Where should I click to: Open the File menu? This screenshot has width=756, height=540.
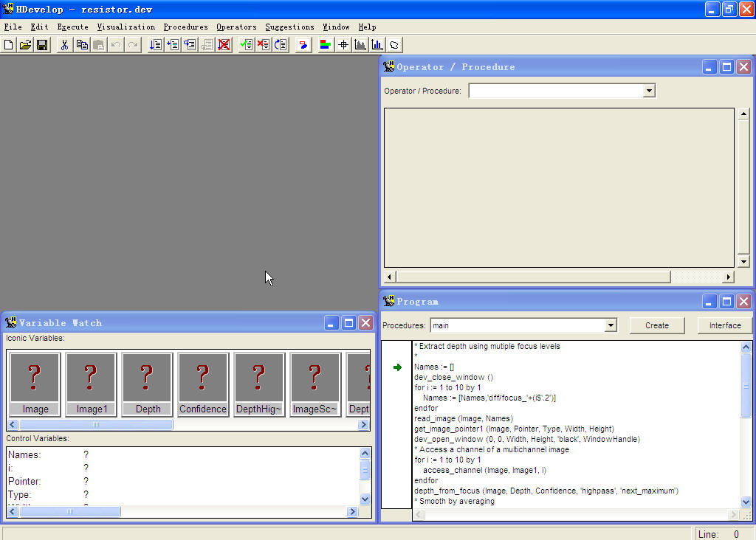[x=13, y=27]
